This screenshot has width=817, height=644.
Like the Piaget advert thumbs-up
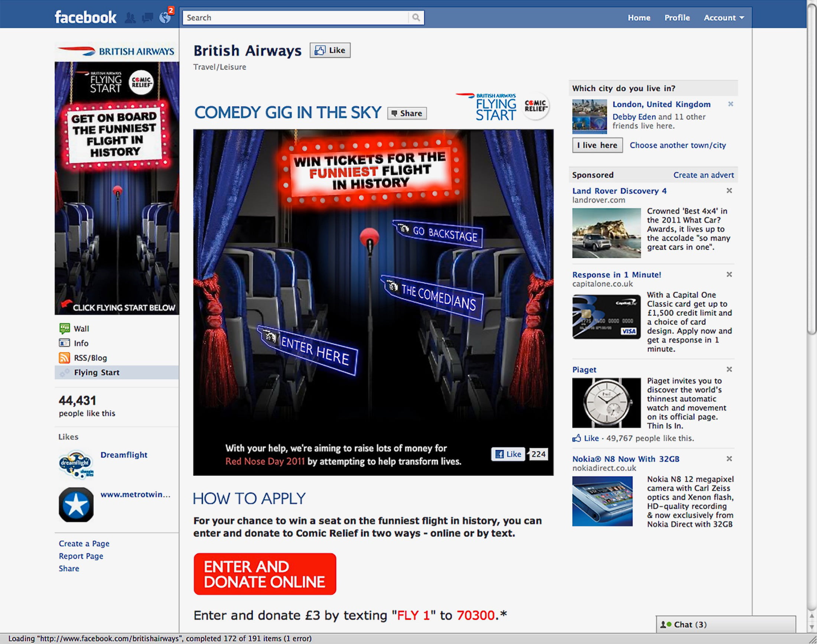(x=576, y=438)
